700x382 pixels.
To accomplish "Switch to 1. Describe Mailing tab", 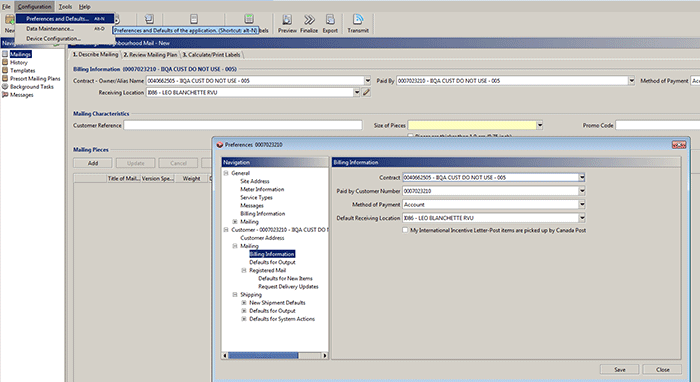I will point(96,54).
